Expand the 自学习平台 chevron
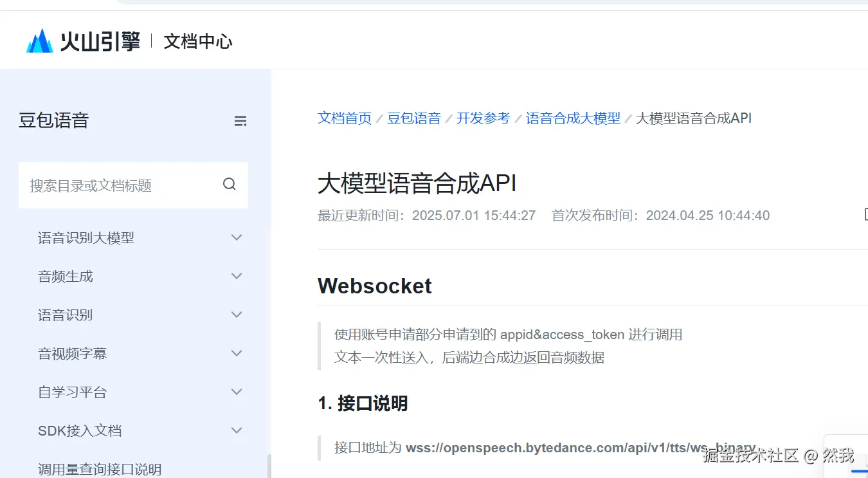 pos(237,392)
